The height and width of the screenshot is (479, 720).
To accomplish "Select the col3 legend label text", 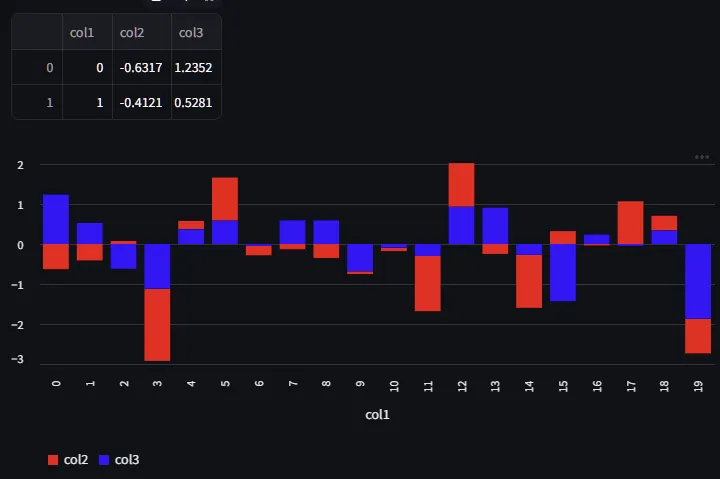I will tap(127, 460).
